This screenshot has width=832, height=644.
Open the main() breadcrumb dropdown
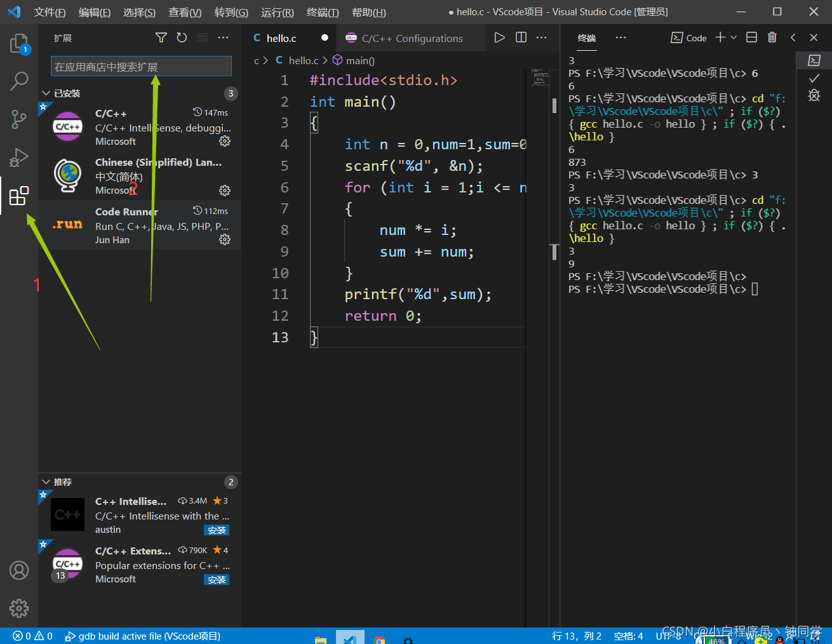tap(354, 60)
